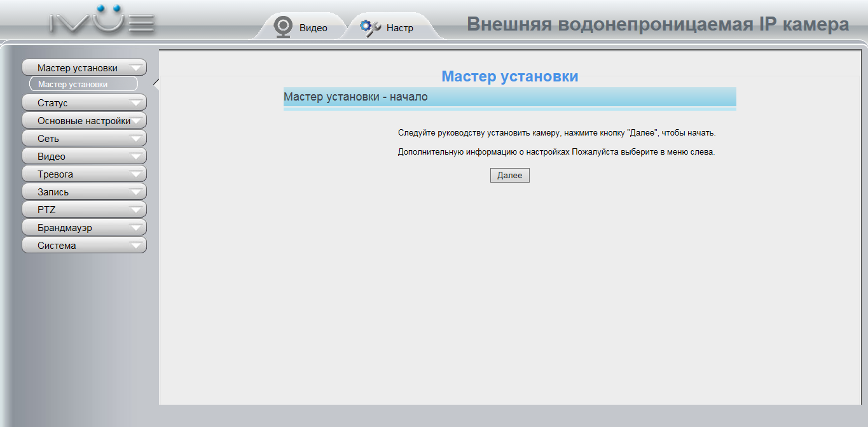Image resolution: width=868 pixels, height=427 pixels.
Task: Open the Тревога section label
Action: pyautogui.click(x=55, y=174)
